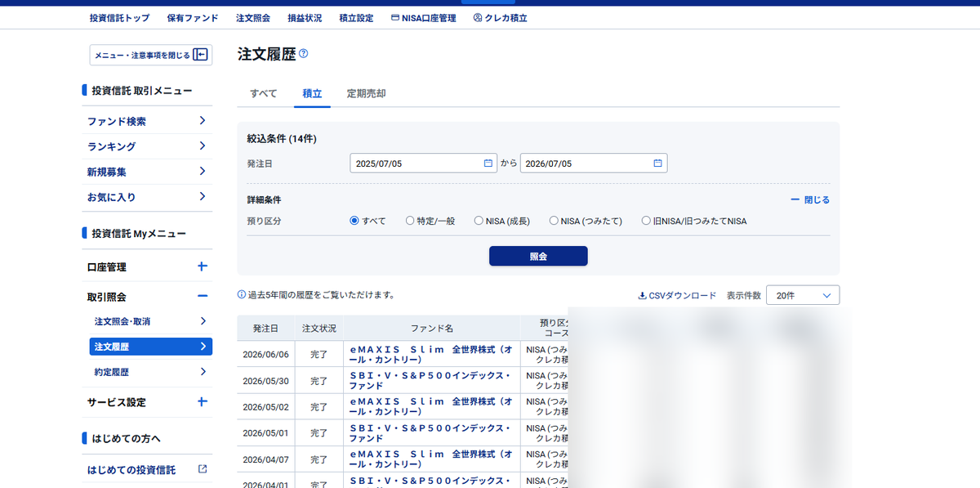The height and width of the screenshot is (488, 980).
Task: Switch to the 定期売却 tab
Action: (366, 93)
